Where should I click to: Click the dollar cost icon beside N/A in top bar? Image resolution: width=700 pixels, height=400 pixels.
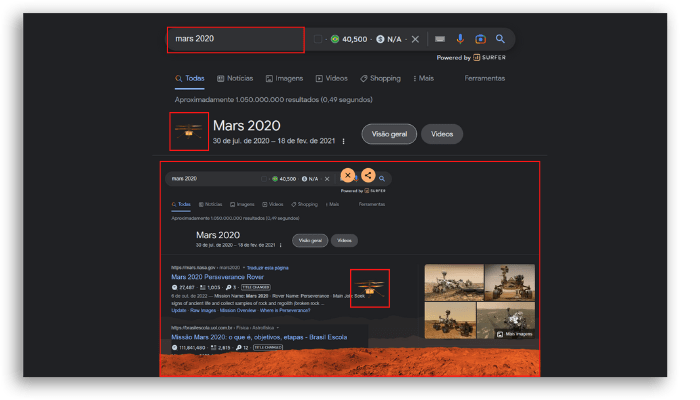[x=380, y=39]
